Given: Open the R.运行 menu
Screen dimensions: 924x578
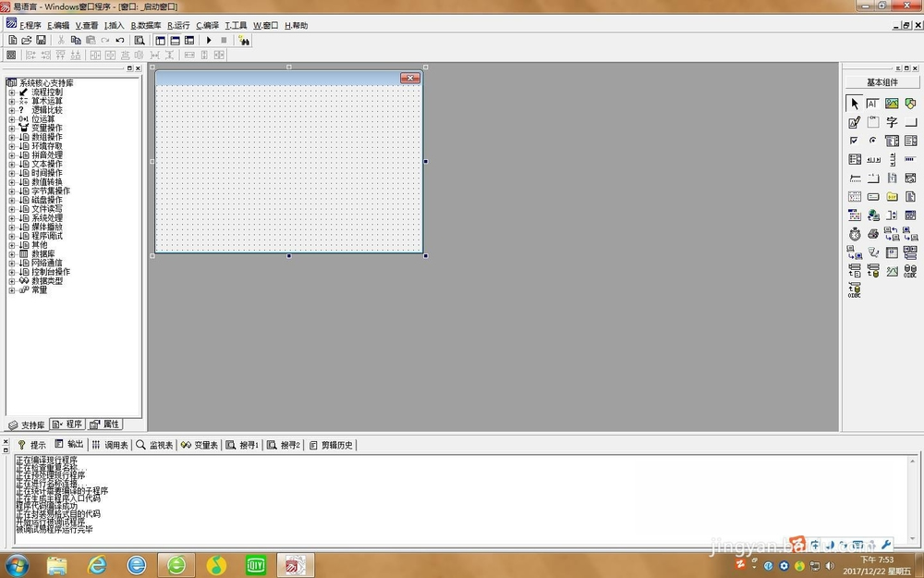Looking at the screenshot, I should click(178, 25).
